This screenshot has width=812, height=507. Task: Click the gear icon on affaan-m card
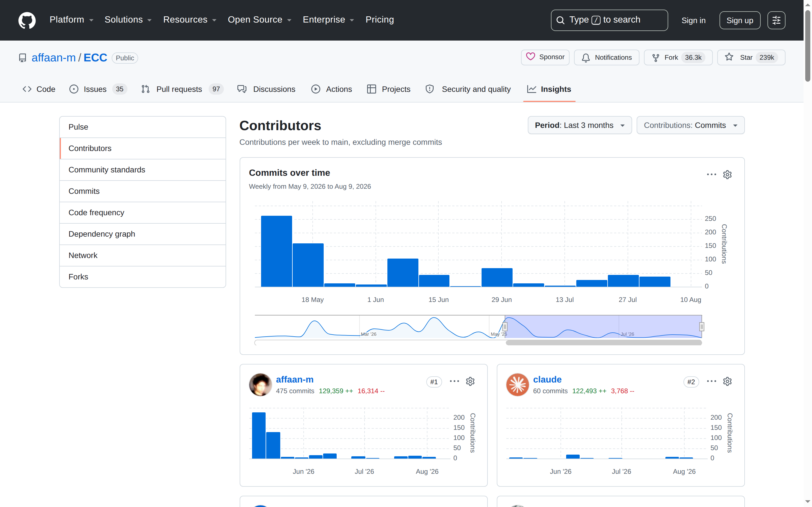(x=470, y=382)
